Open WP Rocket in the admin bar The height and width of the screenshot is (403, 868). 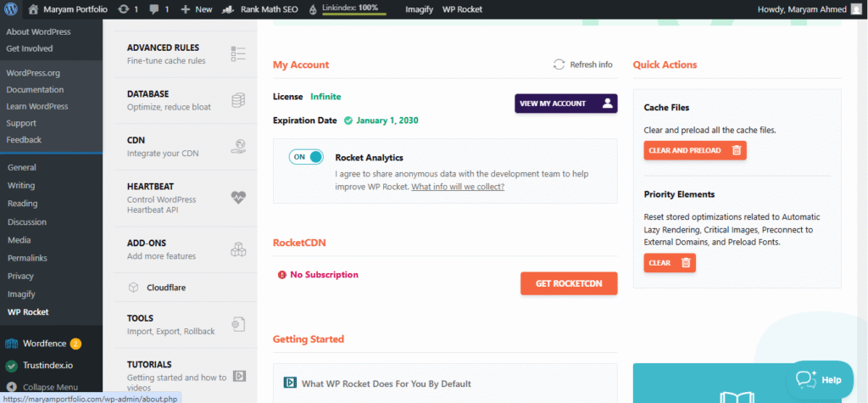pos(462,9)
